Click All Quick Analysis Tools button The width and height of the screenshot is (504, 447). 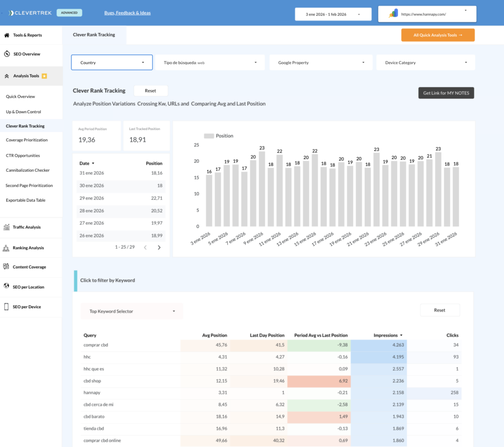438,35
